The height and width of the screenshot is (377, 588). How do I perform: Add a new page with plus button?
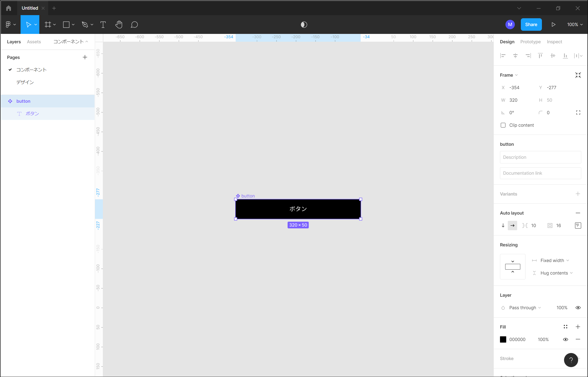(85, 57)
